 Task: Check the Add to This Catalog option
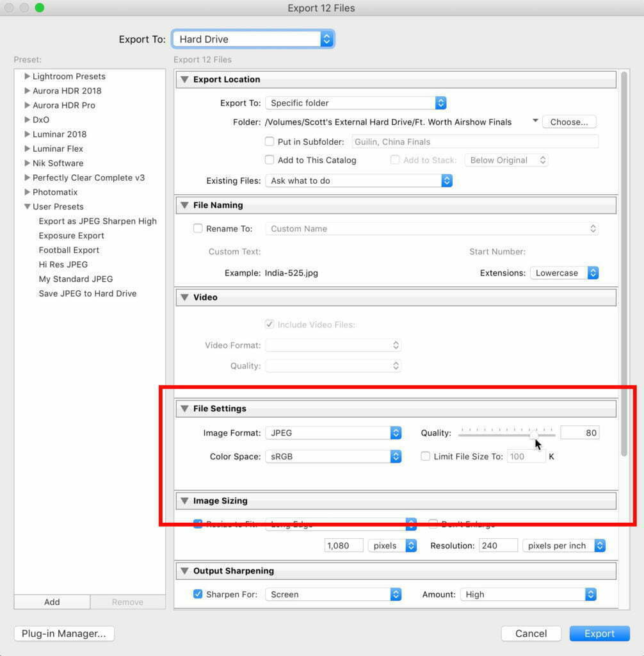tap(270, 160)
